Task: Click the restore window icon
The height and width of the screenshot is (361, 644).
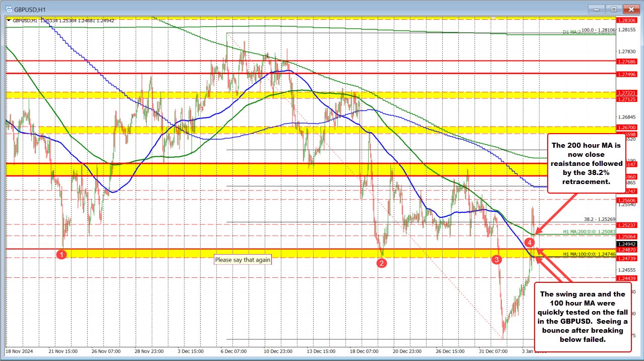Action: pos(613,9)
